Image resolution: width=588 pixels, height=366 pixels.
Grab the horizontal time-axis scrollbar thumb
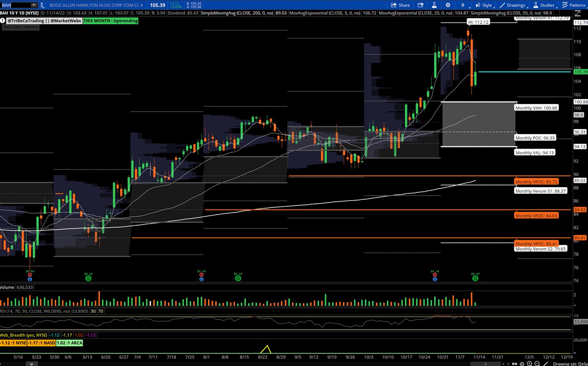(485, 364)
